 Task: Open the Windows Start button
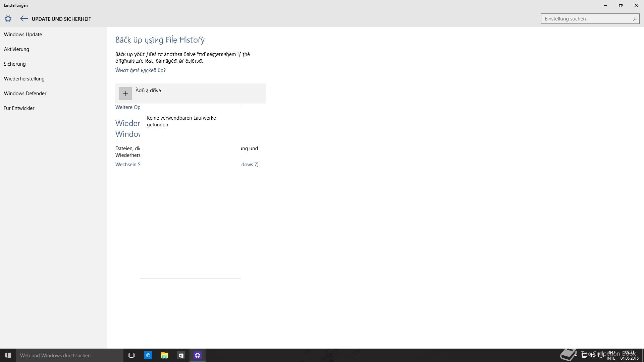tap(8, 355)
